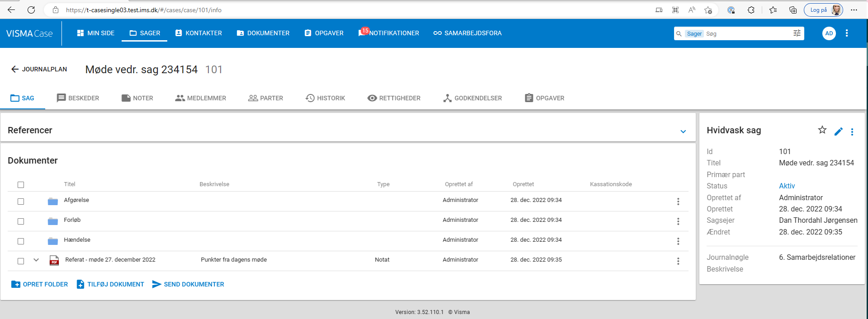Image resolution: width=868 pixels, height=319 pixels.
Task: Switch to the Medlemmer tab
Action: pos(201,98)
